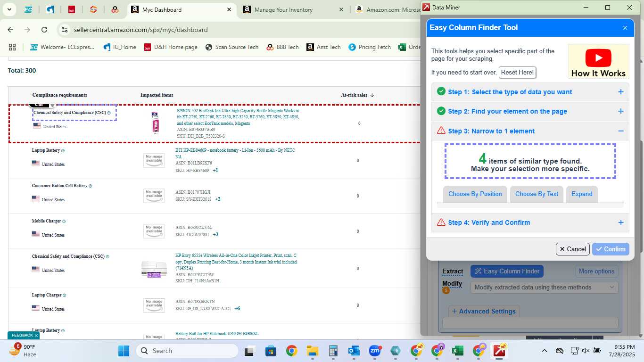Open the Windows Start menu
Image resolution: width=644 pixels, height=362 pixels.
[124, 351]
